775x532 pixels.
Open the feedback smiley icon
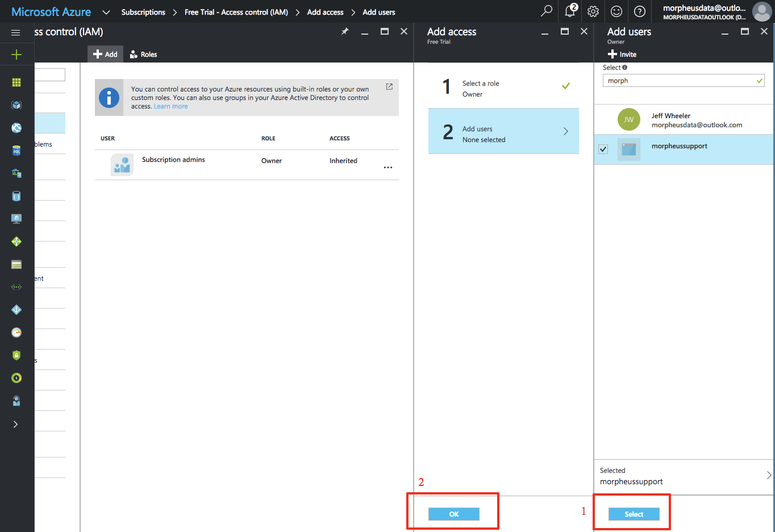point(616,11)
